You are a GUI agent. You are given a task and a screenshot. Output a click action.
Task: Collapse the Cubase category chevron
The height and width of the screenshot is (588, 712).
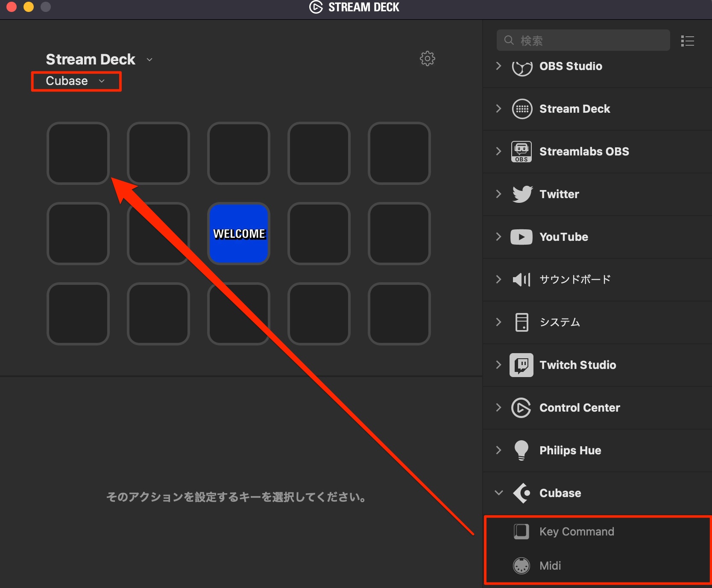[498, 493]
